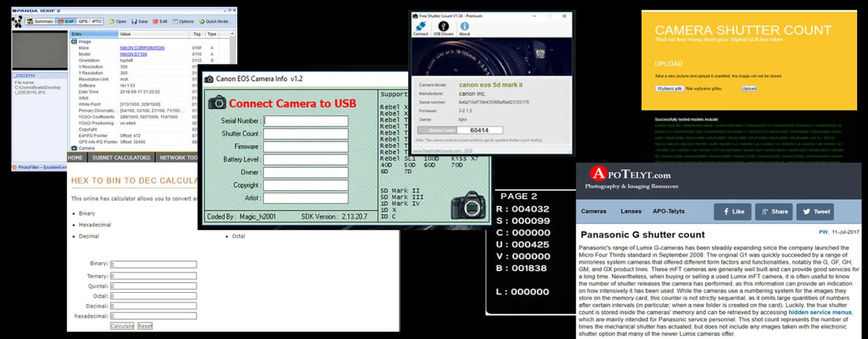Viewport: 868px width, 339px height.
Task: Click the Wybierz plik file chooser button
Action: pos(669,89)
